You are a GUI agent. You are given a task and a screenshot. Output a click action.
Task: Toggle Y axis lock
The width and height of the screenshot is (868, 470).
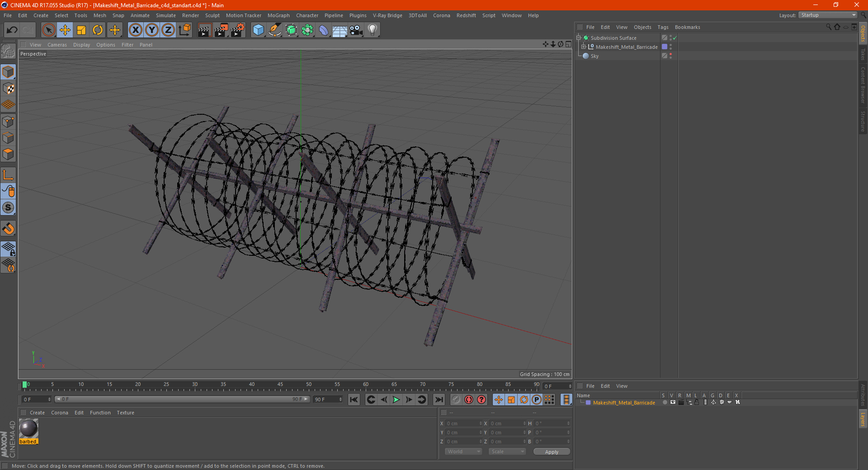point(152,30)
